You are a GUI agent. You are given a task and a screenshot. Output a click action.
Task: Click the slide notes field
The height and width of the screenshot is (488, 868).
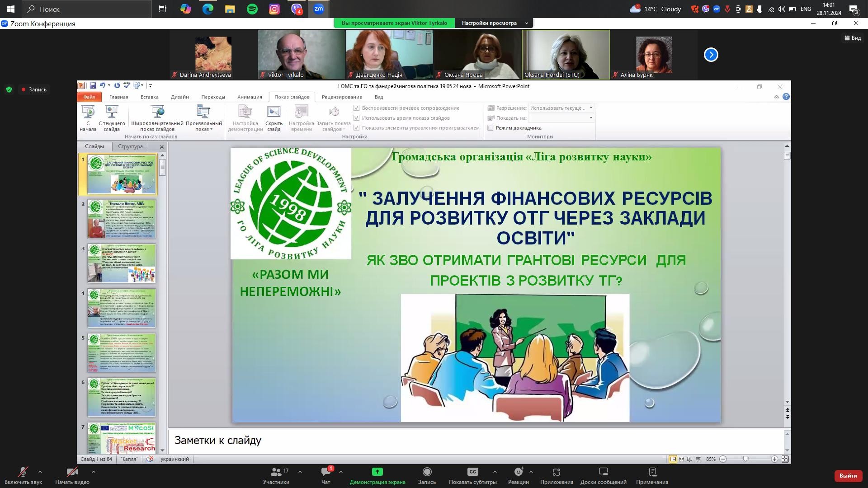click(x=476, y=441)
